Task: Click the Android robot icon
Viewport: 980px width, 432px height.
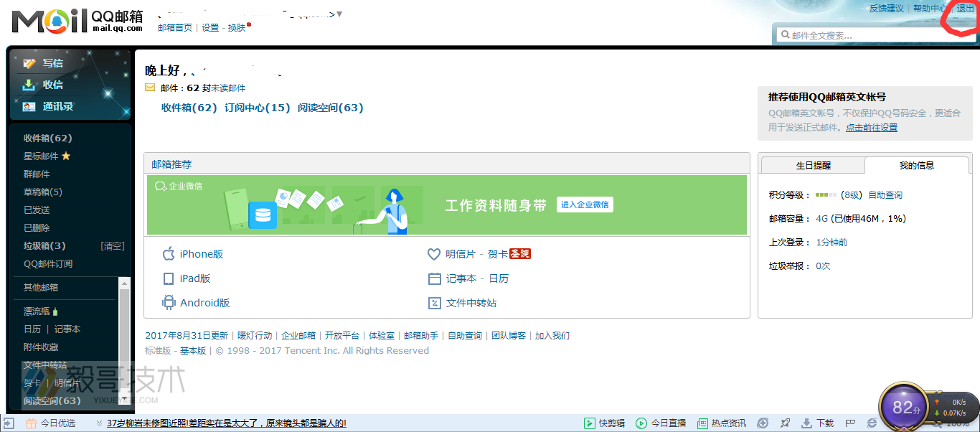Action: [169, 303]
